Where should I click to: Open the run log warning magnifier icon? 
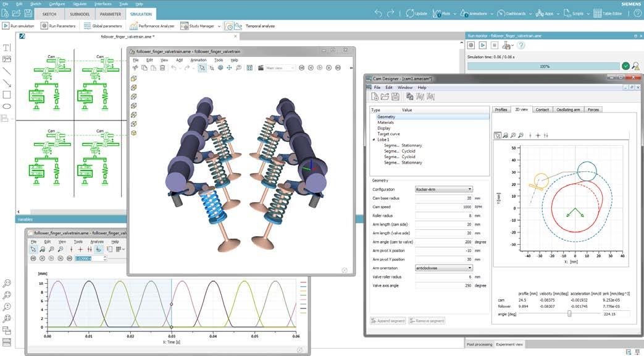[x=636, y=66]
